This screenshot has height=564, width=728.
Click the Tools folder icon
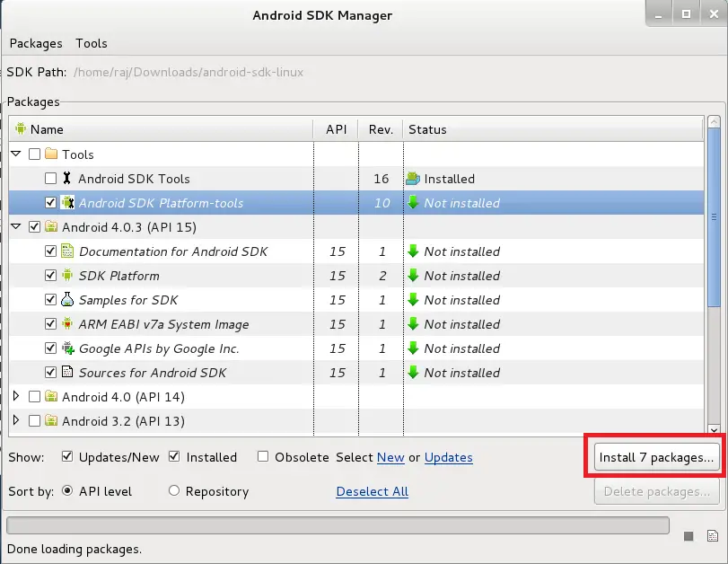[x=51, y=154]
